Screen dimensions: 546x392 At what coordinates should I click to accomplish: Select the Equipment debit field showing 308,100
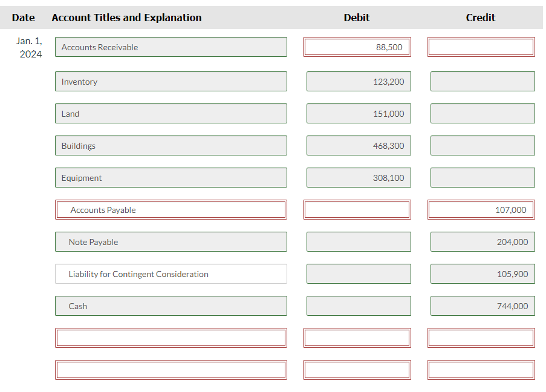(359, 177)
